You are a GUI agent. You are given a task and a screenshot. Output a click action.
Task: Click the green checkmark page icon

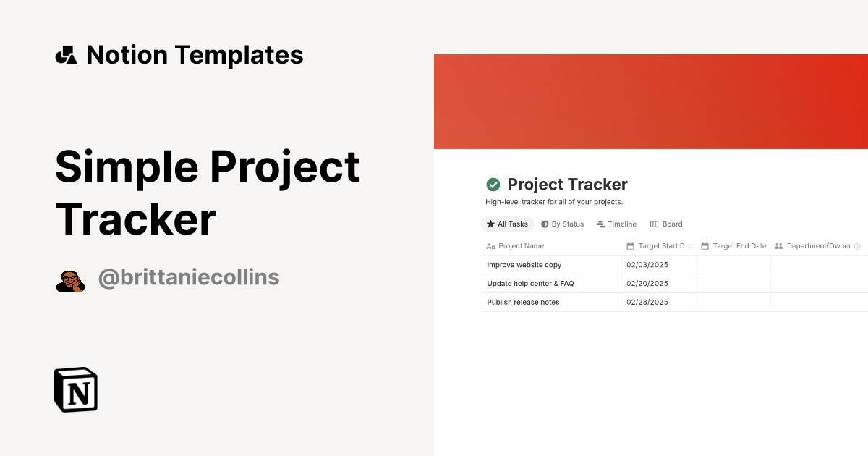(x=493, y=184)
